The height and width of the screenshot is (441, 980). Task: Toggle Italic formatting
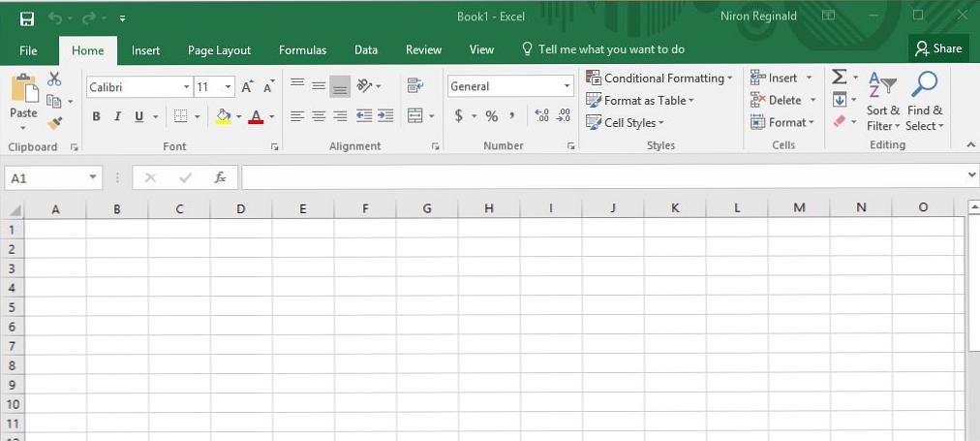(117, 116)
